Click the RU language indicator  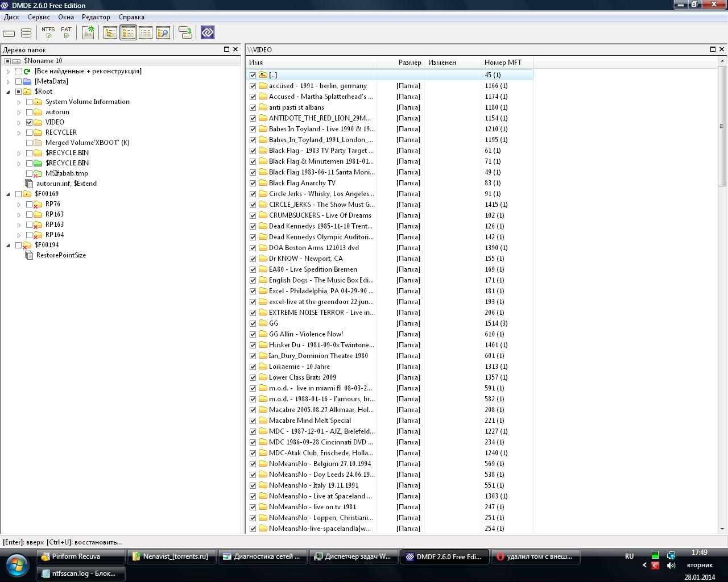pos(629,556)
